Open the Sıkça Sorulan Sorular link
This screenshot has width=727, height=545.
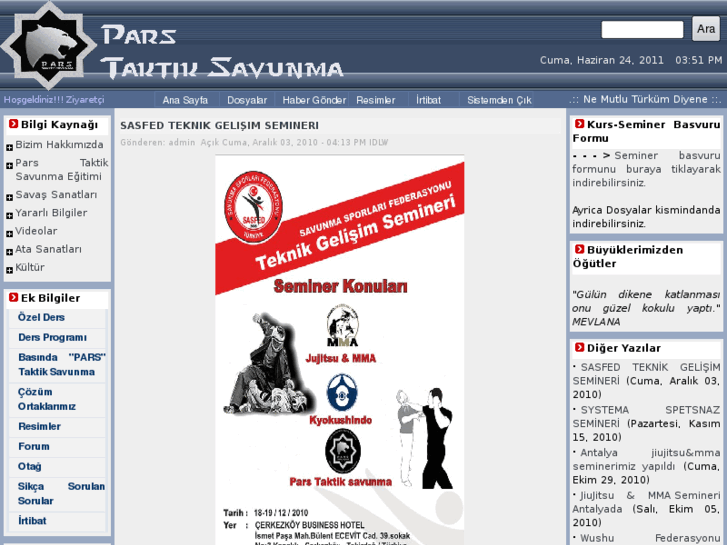pyautogui.click(x=61, y=494)
